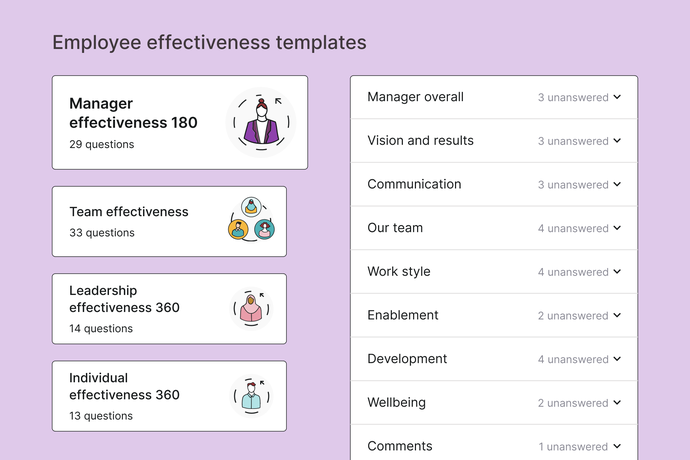
Task: Click '29 questions' under Manager effectiveness
Action: tap(102, 144)
